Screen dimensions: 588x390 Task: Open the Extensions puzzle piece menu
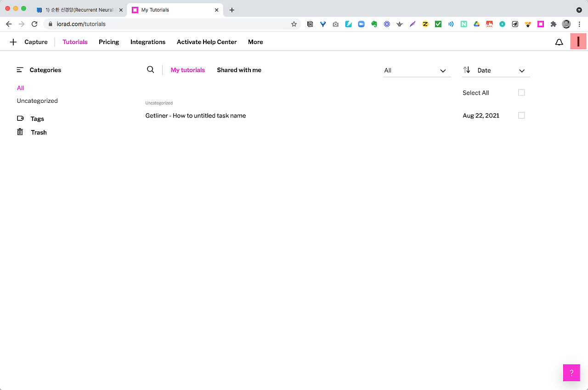point(554,24)
